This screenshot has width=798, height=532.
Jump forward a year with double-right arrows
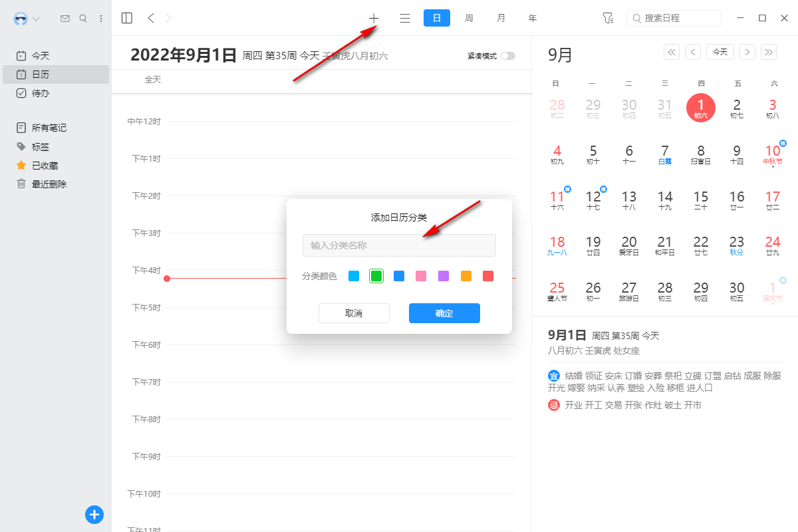tap(769, 51)
